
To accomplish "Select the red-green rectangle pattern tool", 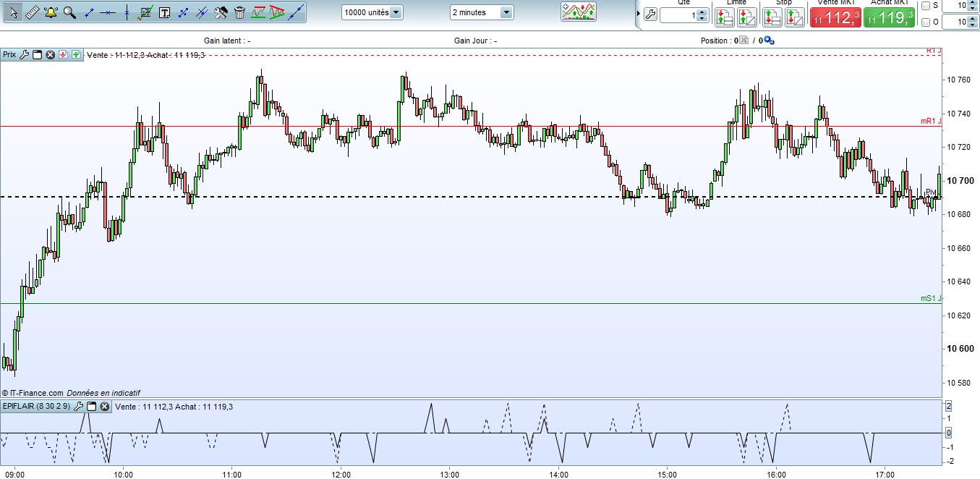I will coord(258,12).
